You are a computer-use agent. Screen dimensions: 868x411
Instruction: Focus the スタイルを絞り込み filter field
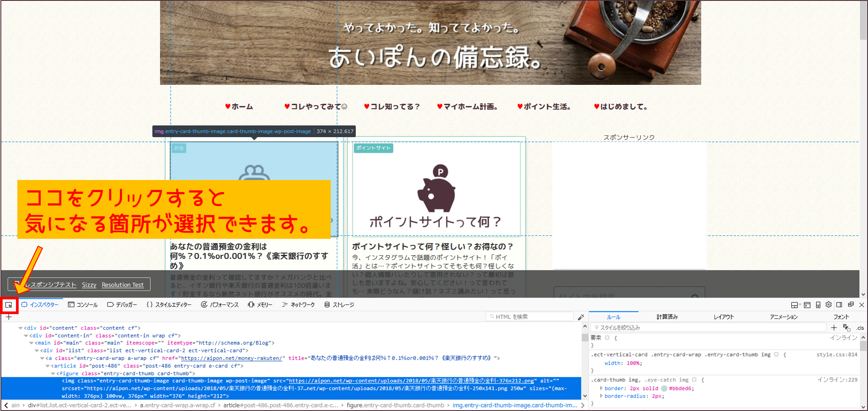tap(708, 328)
